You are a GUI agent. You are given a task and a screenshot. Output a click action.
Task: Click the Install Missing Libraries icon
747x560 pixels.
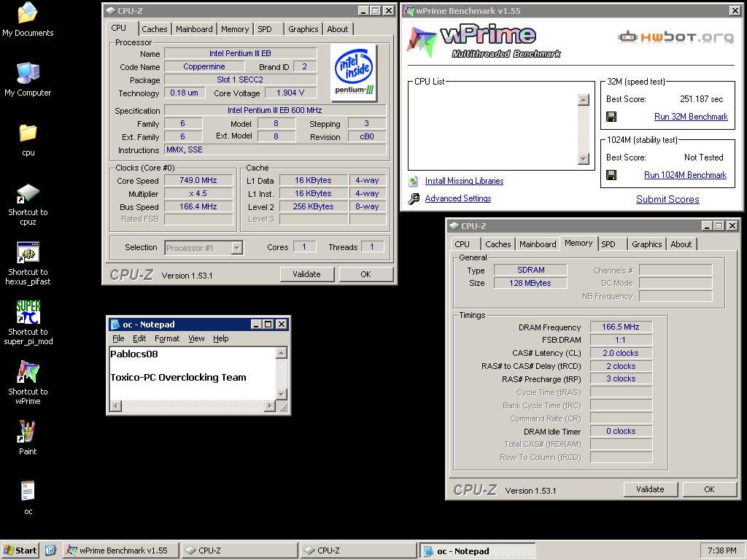[414, 181]
